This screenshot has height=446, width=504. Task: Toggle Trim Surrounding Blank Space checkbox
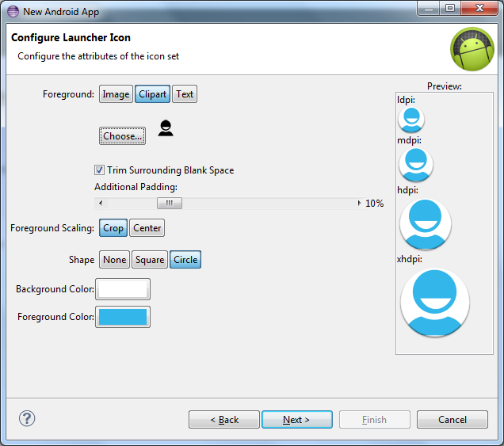[100, 170]
